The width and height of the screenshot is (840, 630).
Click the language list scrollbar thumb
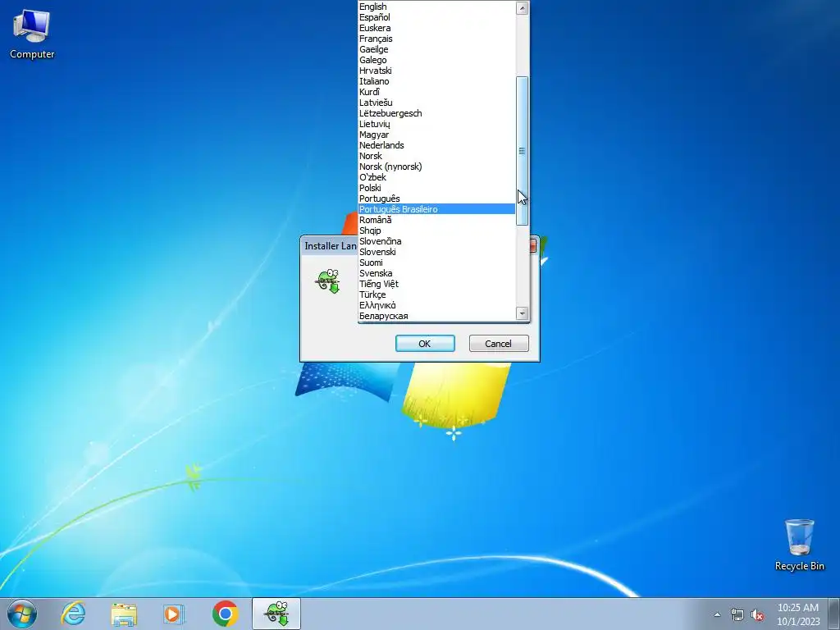click(x=523, y=151)
